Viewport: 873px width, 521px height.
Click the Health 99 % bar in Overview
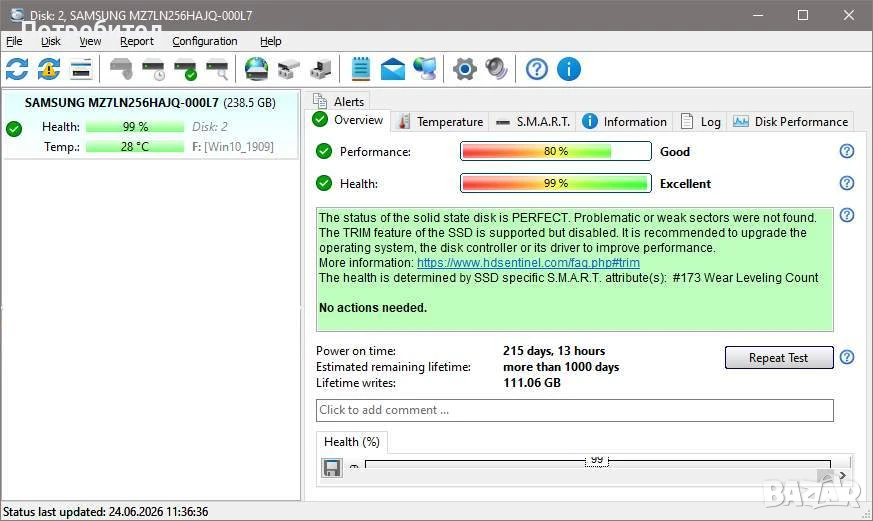click(x=556, y=183)
